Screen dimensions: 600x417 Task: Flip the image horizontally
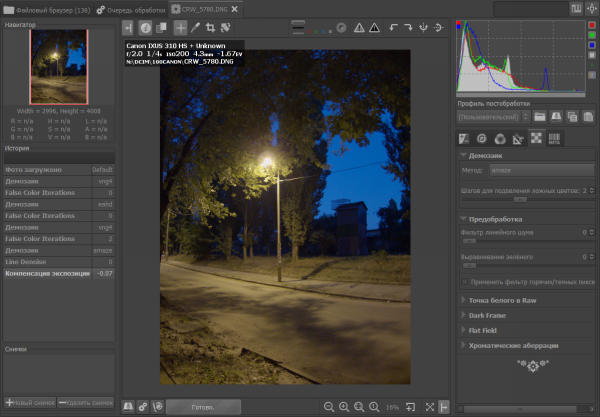[x=423, y=28]
